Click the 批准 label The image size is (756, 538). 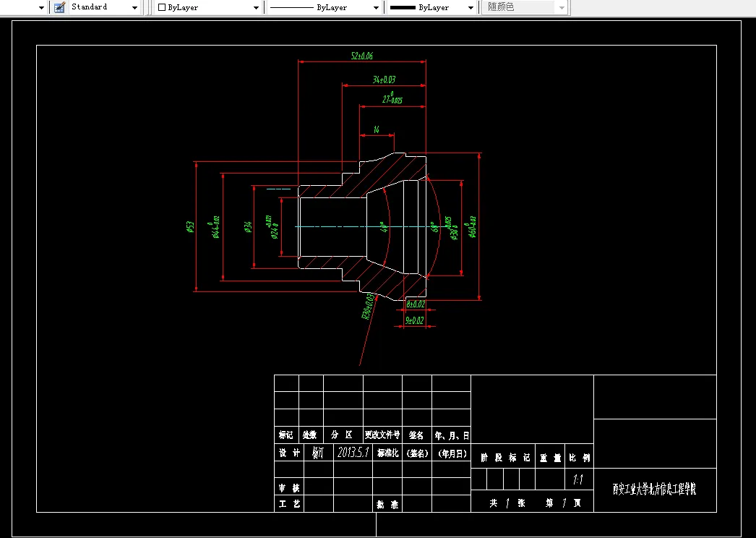(387, 505)
